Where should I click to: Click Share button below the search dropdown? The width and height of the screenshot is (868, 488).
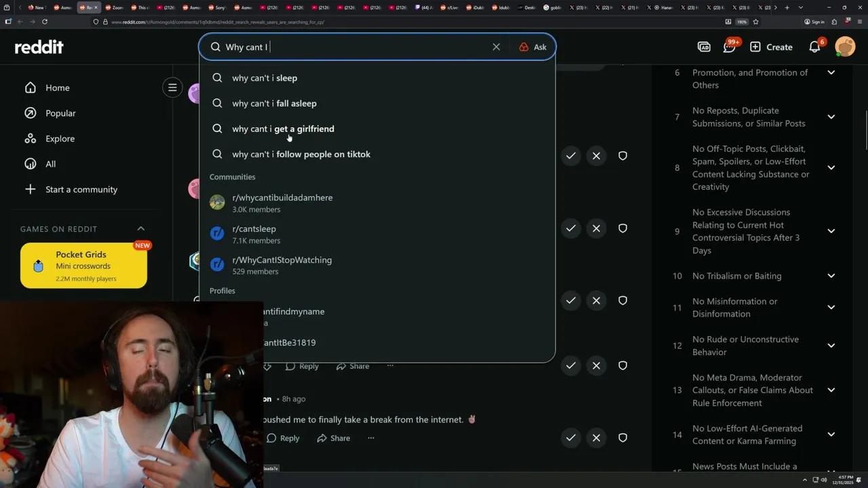point(353,366)
